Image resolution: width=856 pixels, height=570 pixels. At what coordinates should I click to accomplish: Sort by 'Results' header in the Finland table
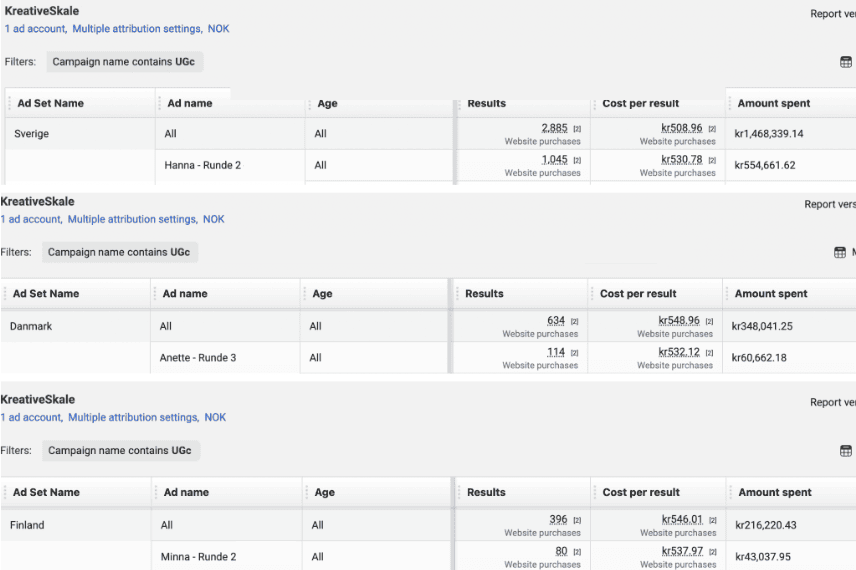(487, 492)
